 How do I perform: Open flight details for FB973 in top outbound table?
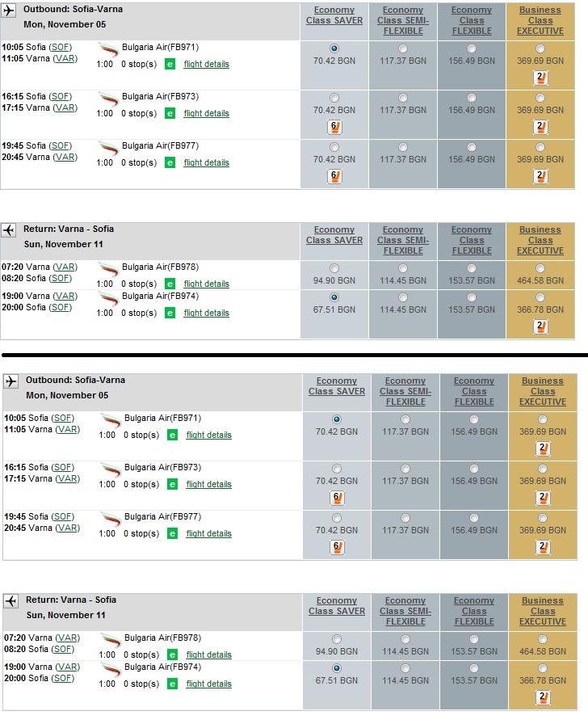click(206, 114)
